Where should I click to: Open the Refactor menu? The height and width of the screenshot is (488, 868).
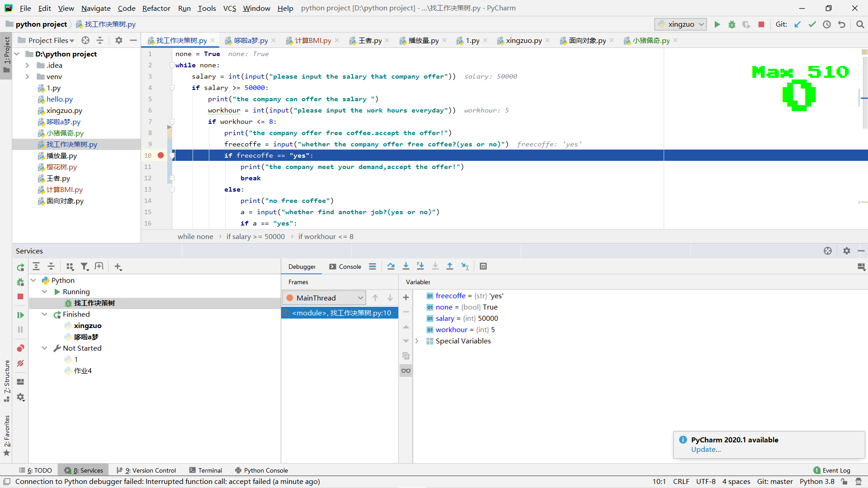(x=156, y=8)
